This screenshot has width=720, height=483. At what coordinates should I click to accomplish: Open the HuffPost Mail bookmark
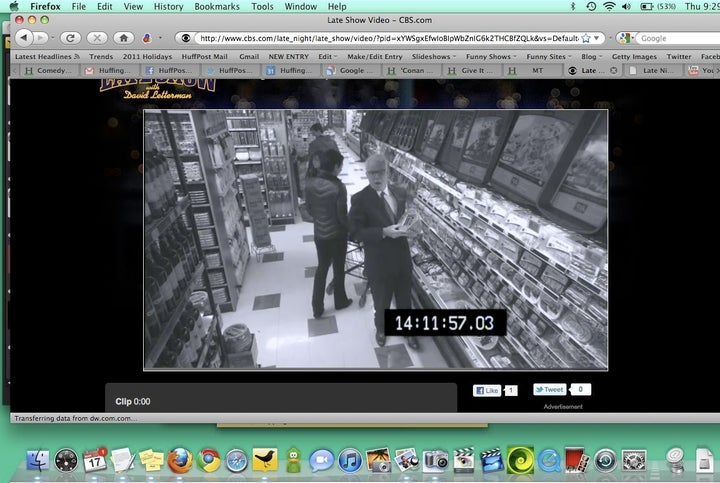pyautogui.click(x=204, y=56)
